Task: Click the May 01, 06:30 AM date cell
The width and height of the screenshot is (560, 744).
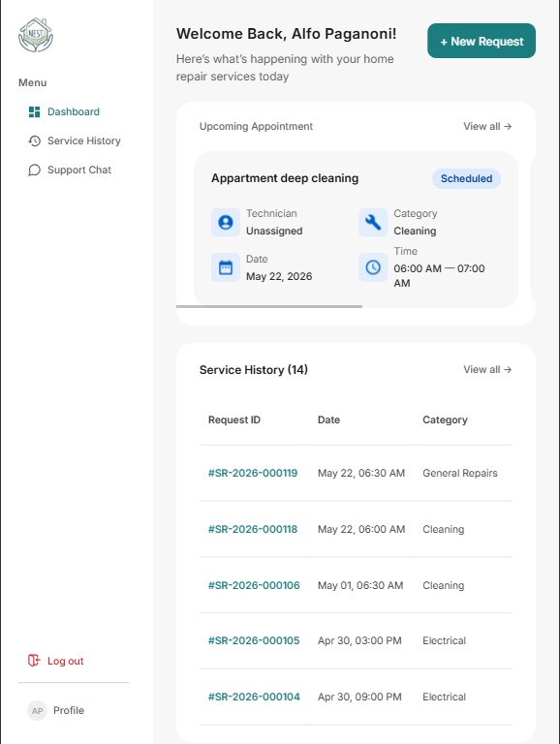Action: 360,585
